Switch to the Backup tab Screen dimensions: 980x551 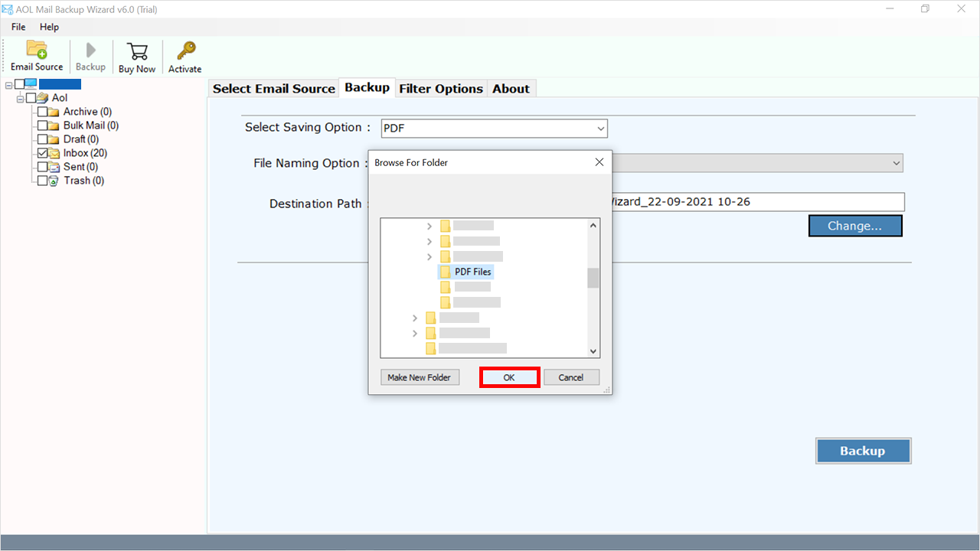[367, 87]
